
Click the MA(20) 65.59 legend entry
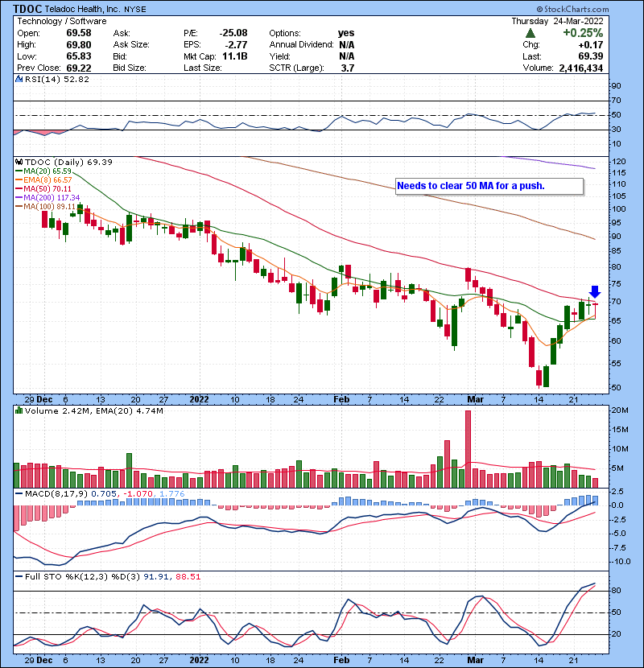(44, 171)
